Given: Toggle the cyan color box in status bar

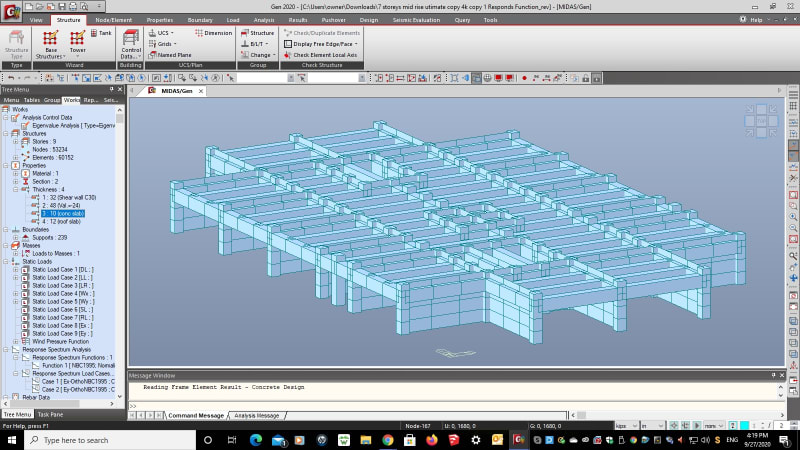Looking at the screenshot, I should pyautogui.click(x=744, y=426).
